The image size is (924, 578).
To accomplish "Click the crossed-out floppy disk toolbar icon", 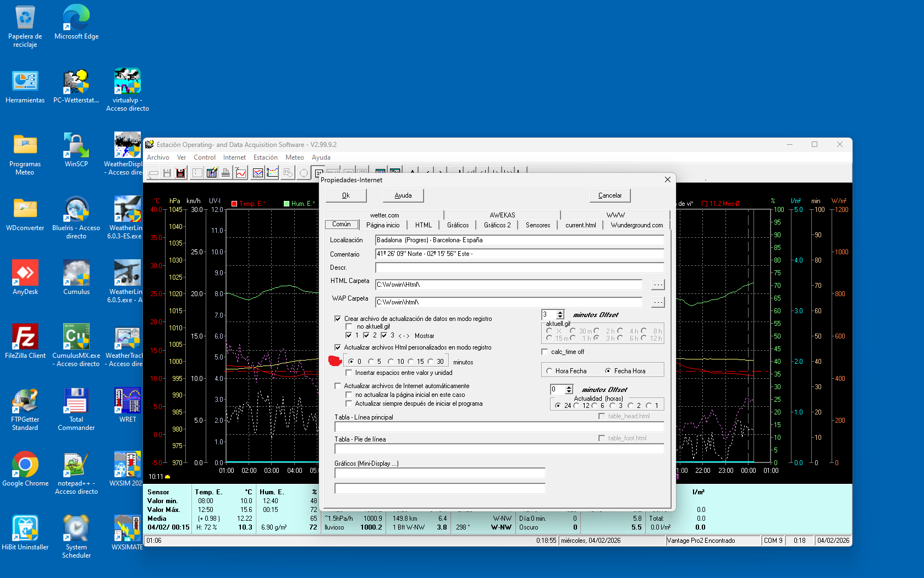I will pos(180,173).
